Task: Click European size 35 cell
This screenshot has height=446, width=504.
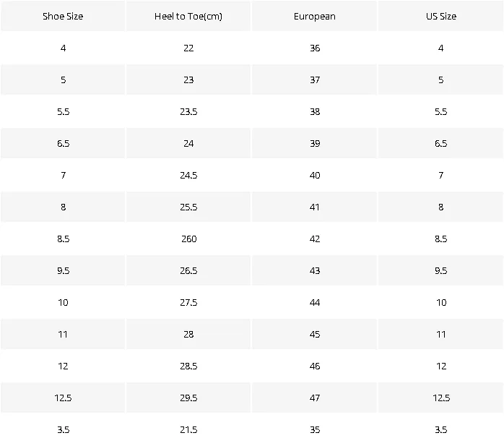Action: (315, 429)
